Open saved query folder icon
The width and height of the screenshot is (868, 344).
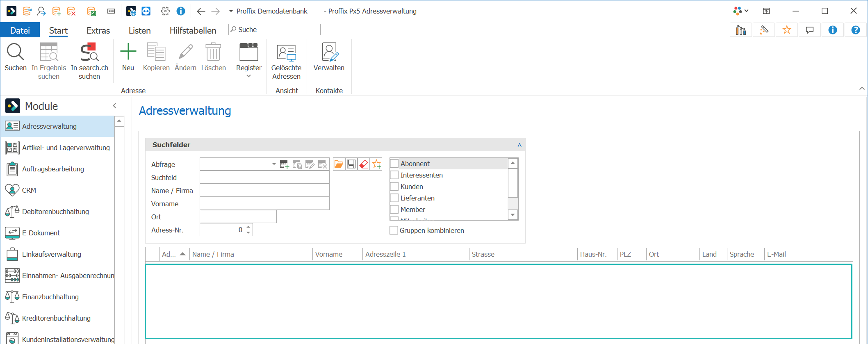339,164
